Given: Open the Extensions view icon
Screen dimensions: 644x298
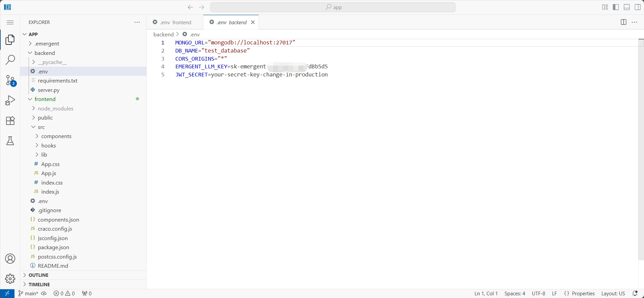Looking at the screenshot, I should (x=10, y=121).
